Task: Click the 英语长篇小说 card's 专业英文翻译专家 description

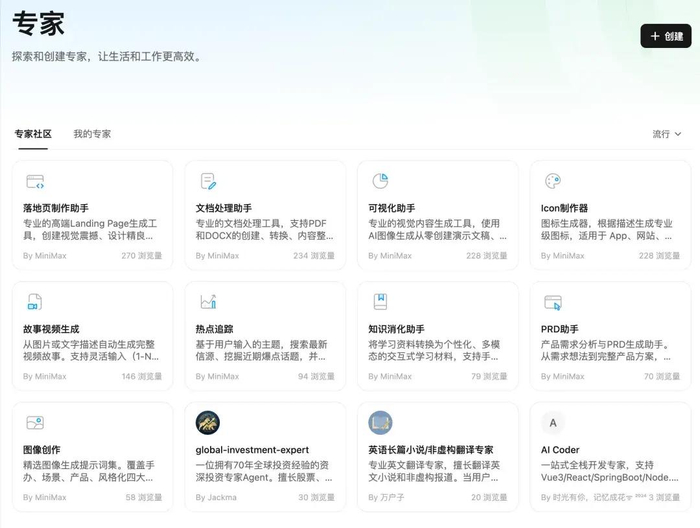Action: coord(434,471)
